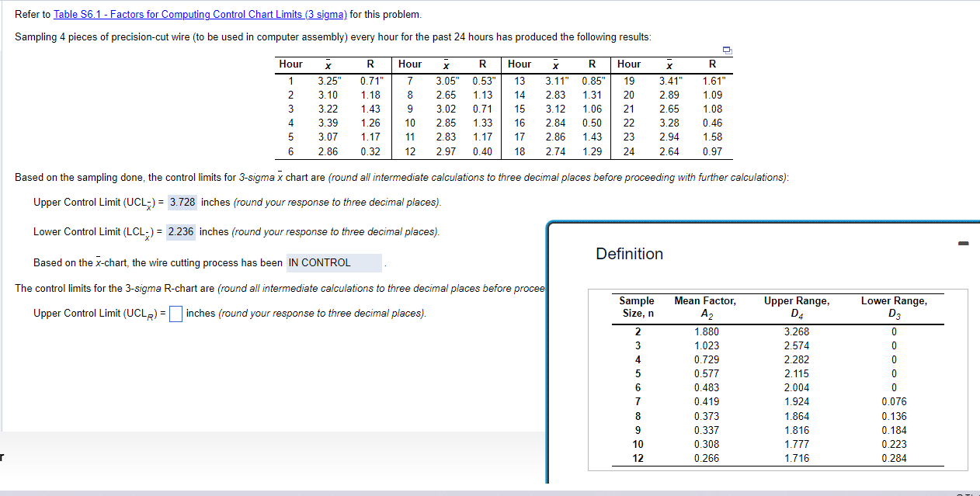Click the x̄ column header of the sampling table
Viewport: 980px width, 496px height.
tap(327, 64)
